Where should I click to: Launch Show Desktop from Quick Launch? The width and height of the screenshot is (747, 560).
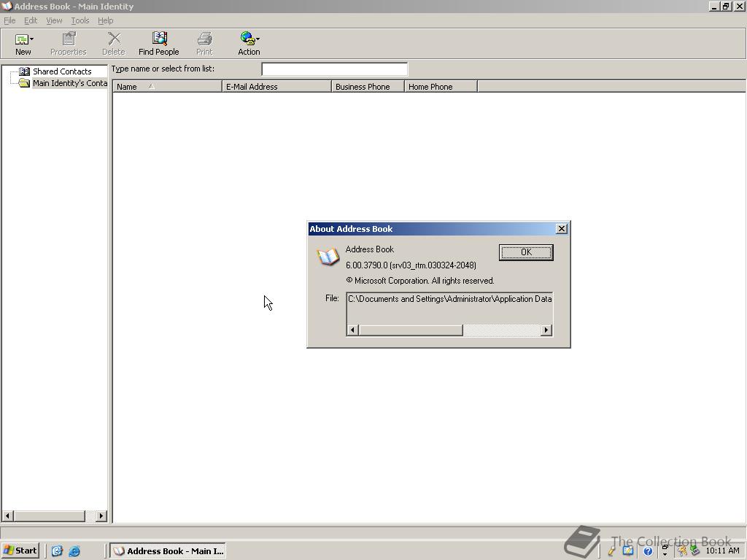click(57, 551)
